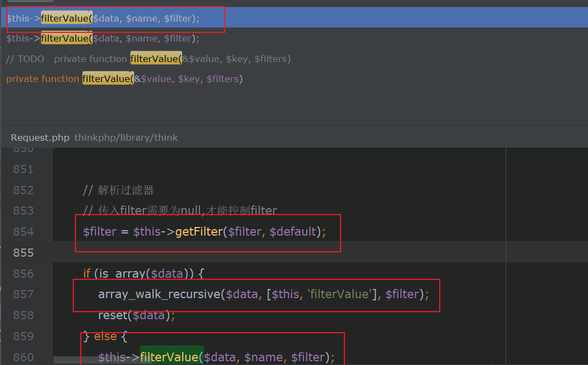Screen dimensions: 588x365
Task: Open the non-comment private function filterValue result
Action: (124, 79)
